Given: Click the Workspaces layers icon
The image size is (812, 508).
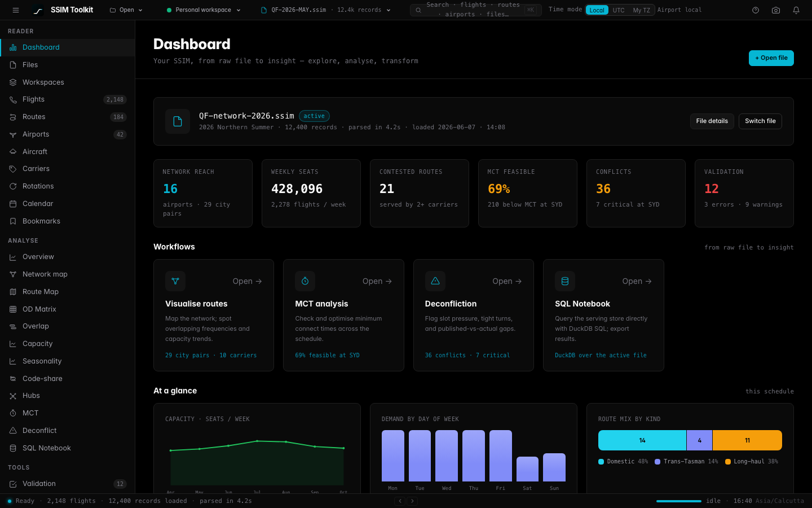Looking at the screenshot, I should pyautogui.click(x=13, y=82).
